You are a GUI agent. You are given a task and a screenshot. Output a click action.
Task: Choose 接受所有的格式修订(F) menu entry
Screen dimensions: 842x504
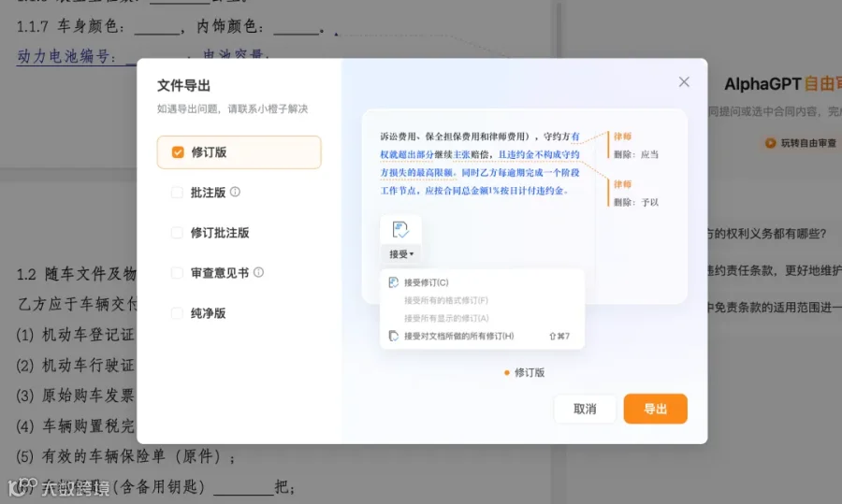pyautogui.click(x=446, y=300)
